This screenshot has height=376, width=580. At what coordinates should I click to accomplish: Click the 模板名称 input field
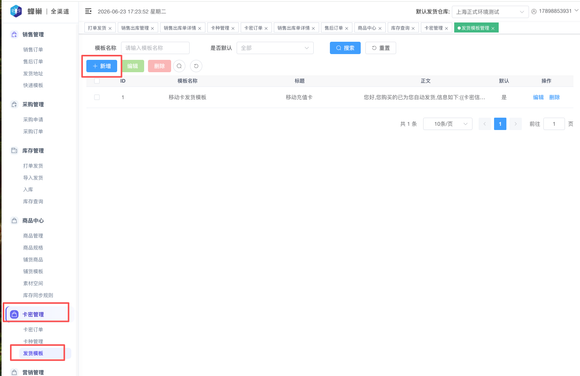(x=155, y=48)
